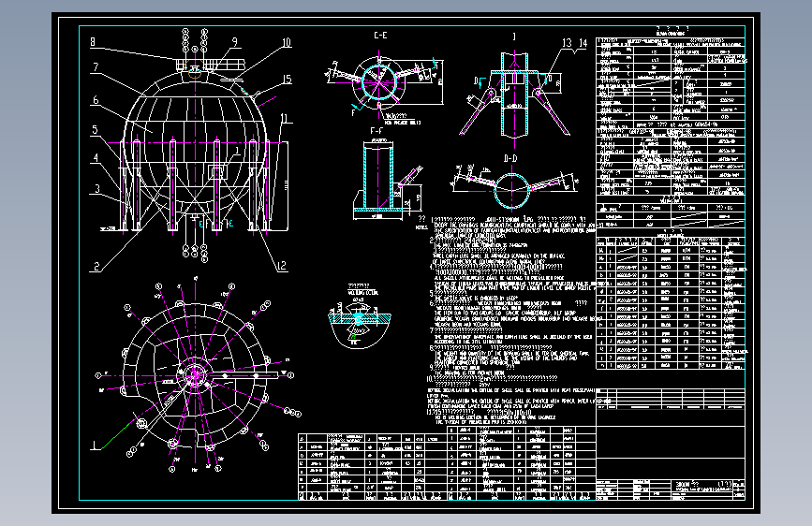Click the part callout number 11
The height and width of the screenshot is (526, 812).
coord(284,118)
